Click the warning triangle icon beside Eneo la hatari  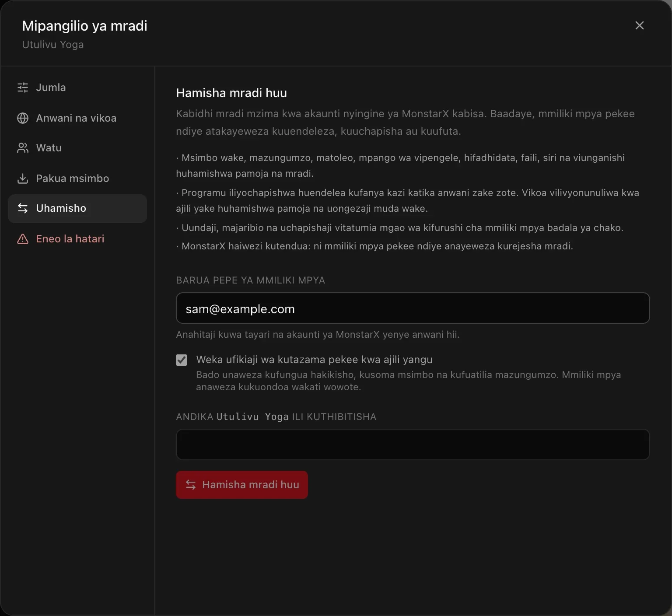point(23,239)
